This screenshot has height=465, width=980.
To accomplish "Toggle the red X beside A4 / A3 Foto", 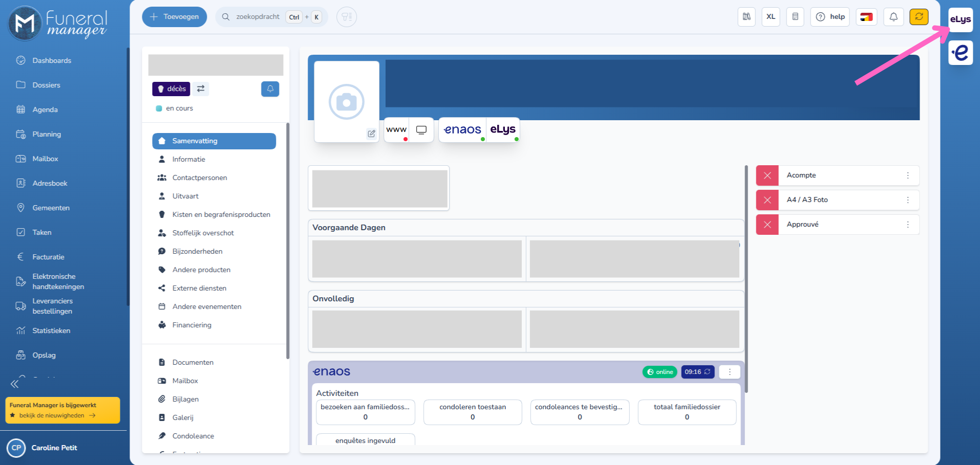I will pyautogui.click(x=768, y=200).
